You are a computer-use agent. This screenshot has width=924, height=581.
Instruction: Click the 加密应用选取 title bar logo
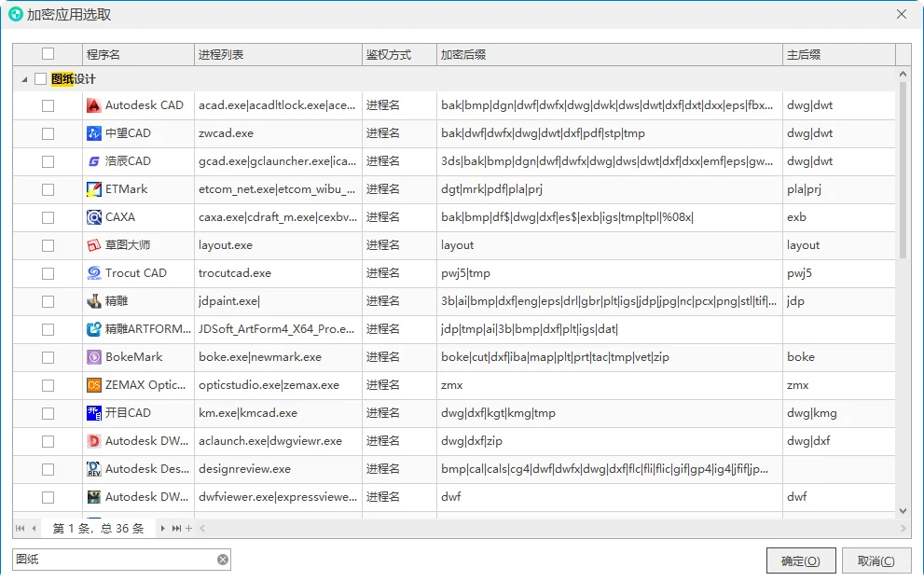(x=15, y=14)
